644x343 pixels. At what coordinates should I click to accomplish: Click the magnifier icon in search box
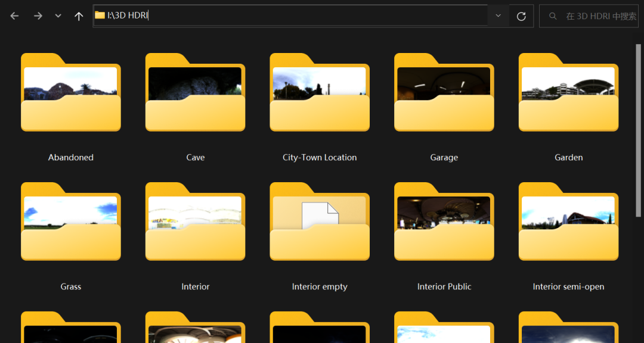[553, 16]
